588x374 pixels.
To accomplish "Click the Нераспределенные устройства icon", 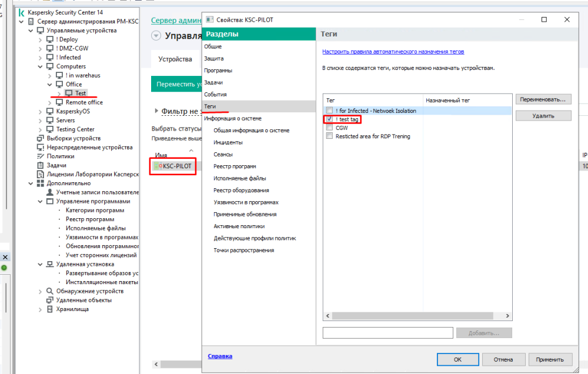I will point(41,148).
